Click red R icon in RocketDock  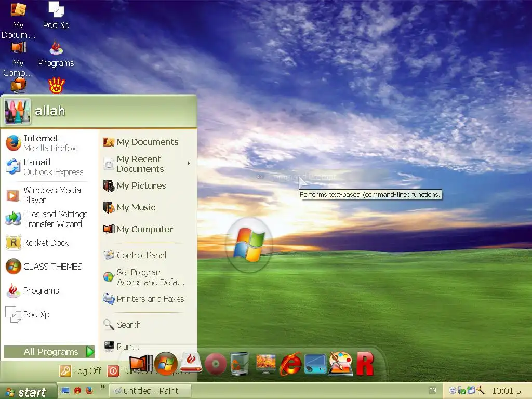(365, 364)
